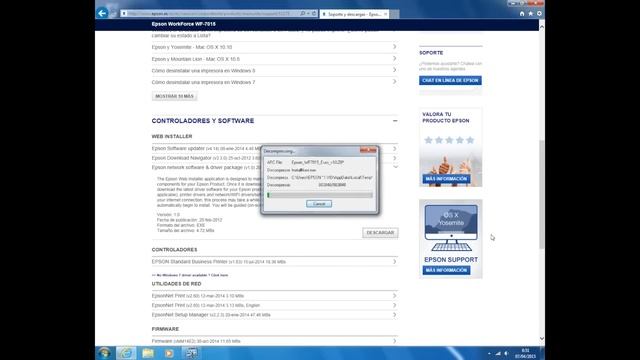The image size is (640, 360).
Task: Click CHAT EN LÍNEA DE EPSON button
Action: pyautogui.click(x=450, y=80)
